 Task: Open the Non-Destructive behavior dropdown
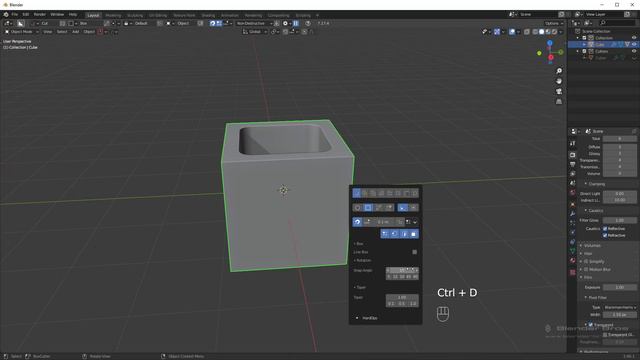point(254,23)
